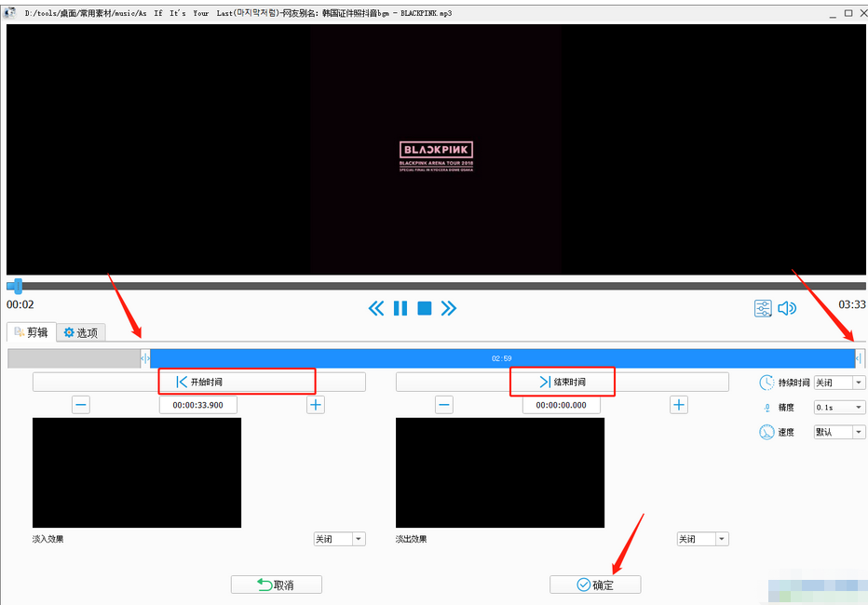This screenshot has height=605, width=868.
Task: Decrease end time with the minus button
Action: [x=444, y=405]
